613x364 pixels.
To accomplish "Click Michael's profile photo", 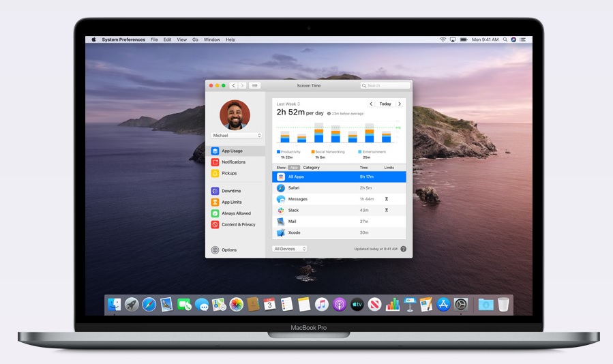I will 235,115.
